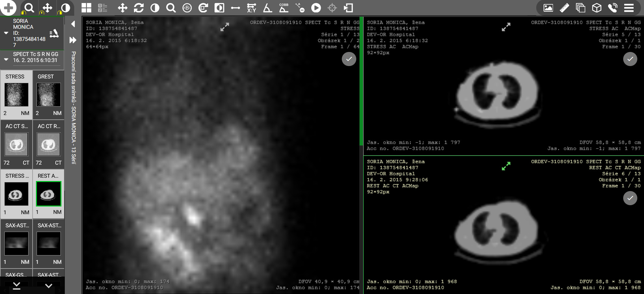Image resolution: width=644 pixels, height=294 pixels.
Task: Open the highlighted REST A... thumbnail
Action: pos(49,194)
